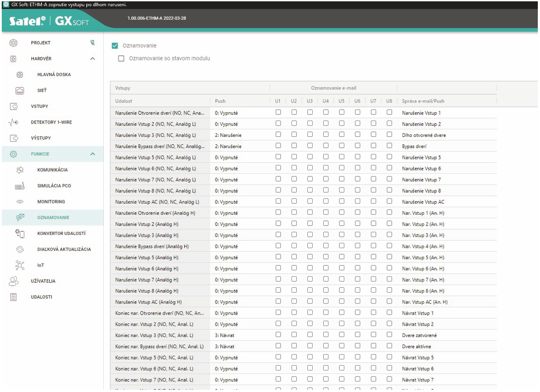The height and width of the screenshot is (392, 540).
Task: Click the Užívatelia users icon
Action: (13, 281)
